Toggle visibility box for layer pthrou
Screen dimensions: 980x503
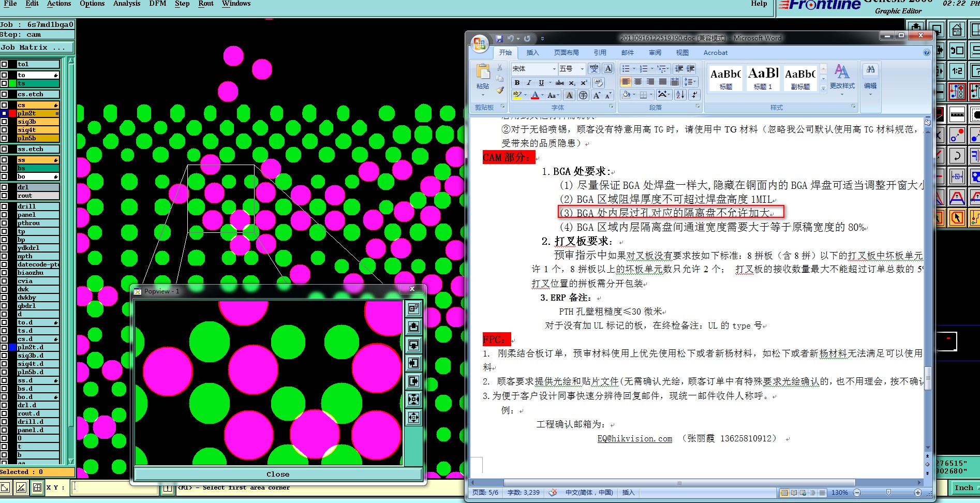[x=4, y=223]
